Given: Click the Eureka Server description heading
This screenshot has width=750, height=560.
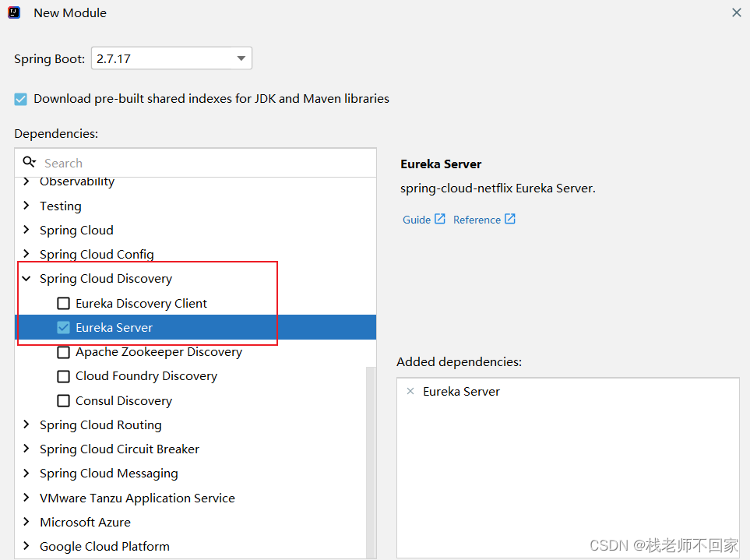Looking at the screenshot, I should pos(441,164).
